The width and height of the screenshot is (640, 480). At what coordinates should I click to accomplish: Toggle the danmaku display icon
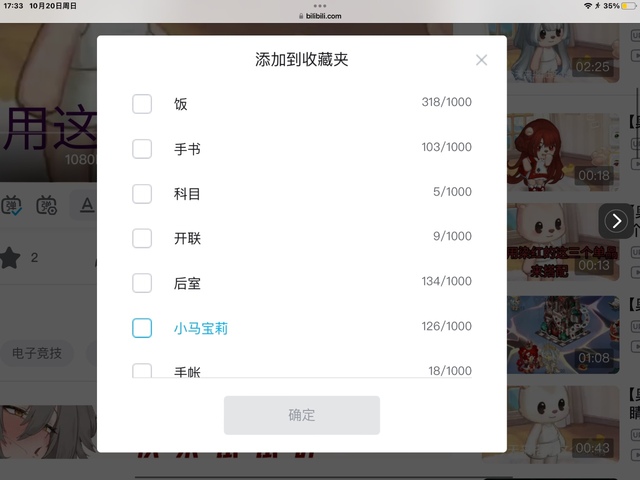coord(11,205)
